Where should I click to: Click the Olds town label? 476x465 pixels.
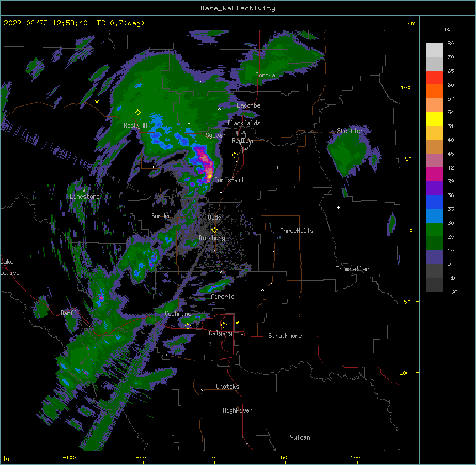pyautogui.click(x=214, y=218)
